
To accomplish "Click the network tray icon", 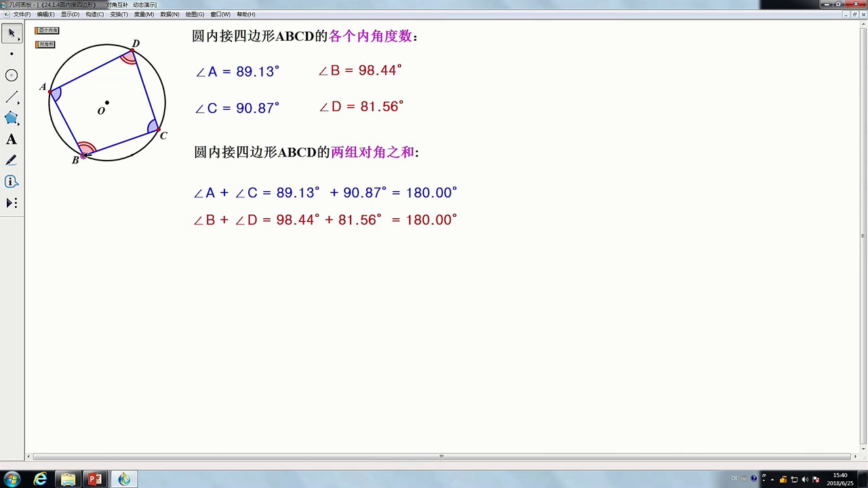I will (x=794, y=479).
